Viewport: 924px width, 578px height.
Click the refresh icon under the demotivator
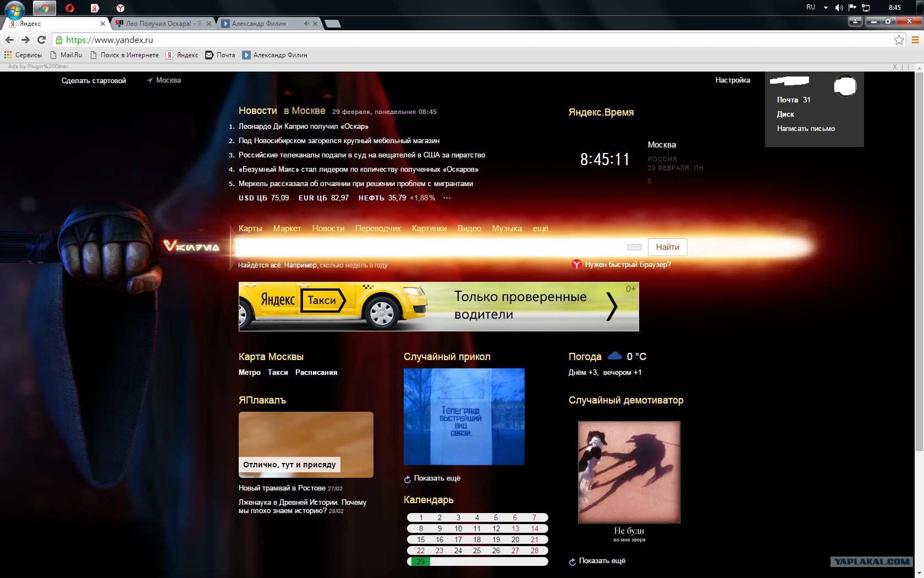pos(573,561)
